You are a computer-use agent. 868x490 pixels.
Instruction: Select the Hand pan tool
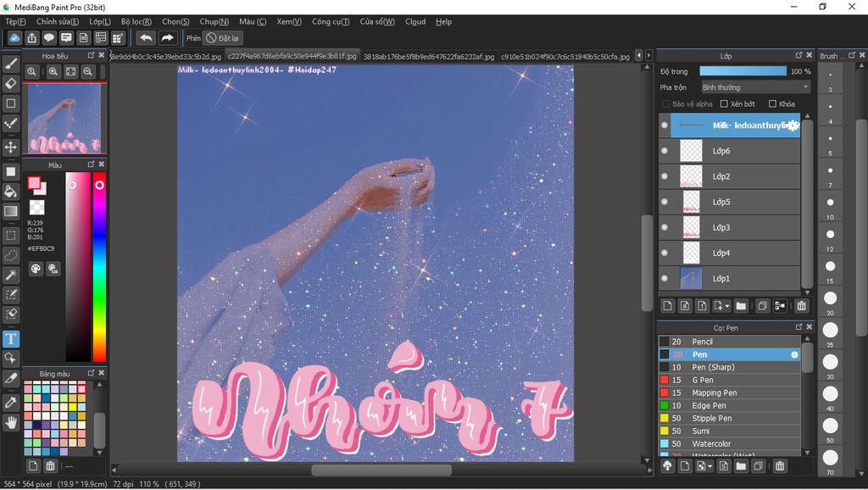[10, 423]
